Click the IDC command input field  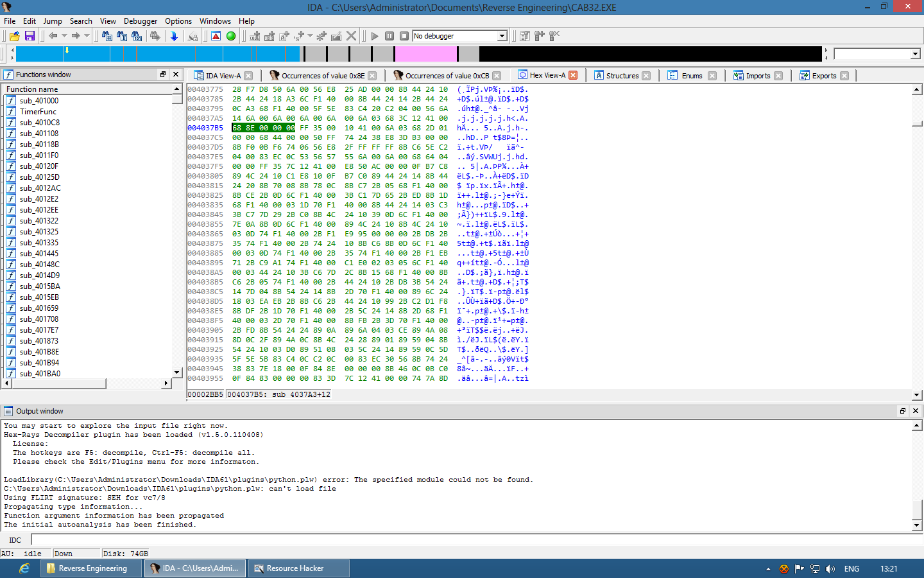pos(477,540)
